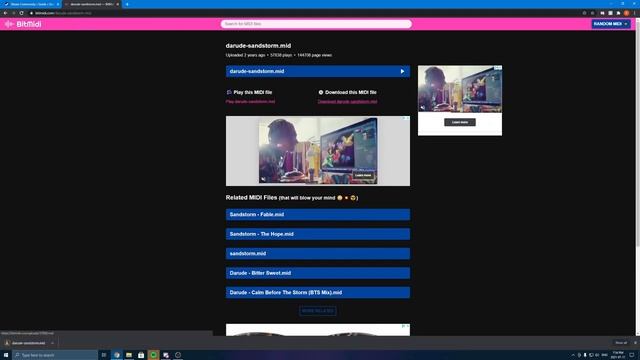Click Learn more in the sidebar ad
This screenshot has height=360, width=640.
coord(460,122)
